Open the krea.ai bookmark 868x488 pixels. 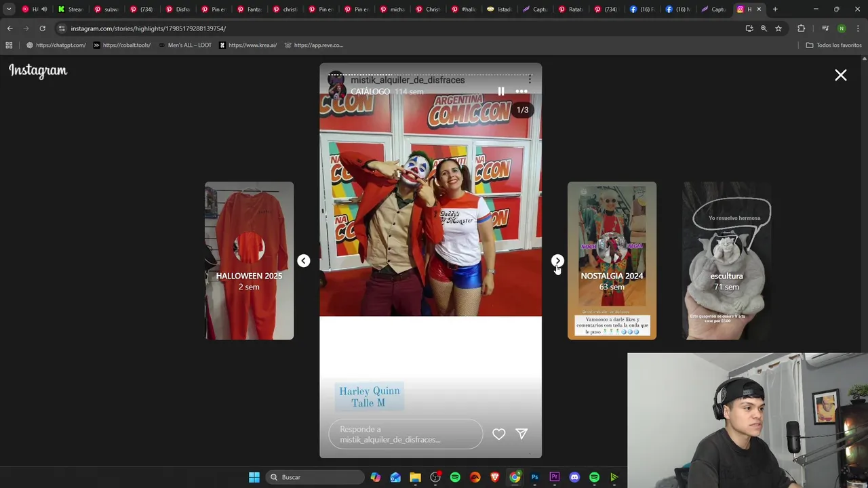coord(248,45)
